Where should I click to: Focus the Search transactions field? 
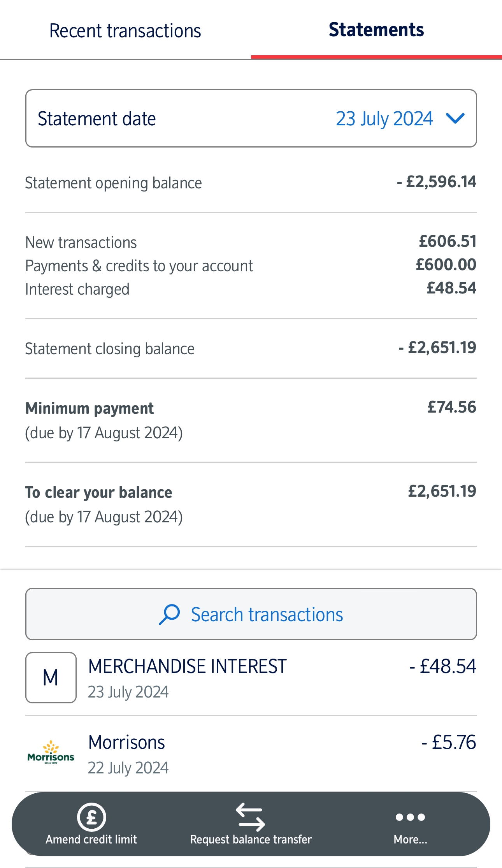tap(251, 614)
